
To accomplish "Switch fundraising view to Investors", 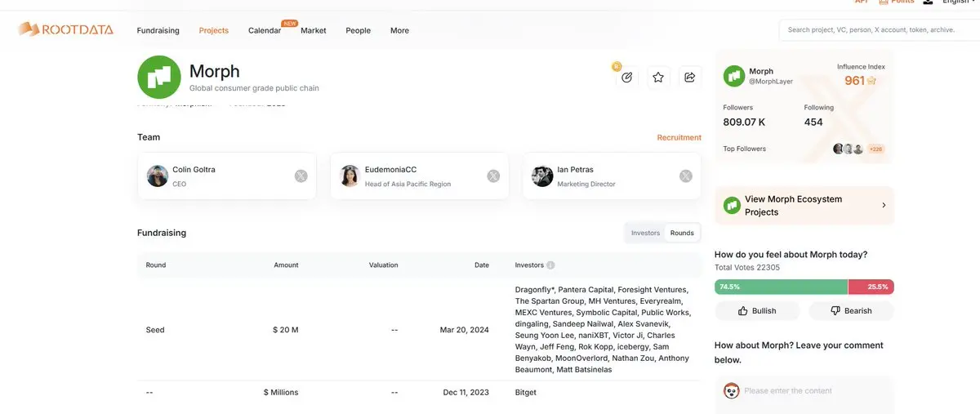I will point(645,233).
